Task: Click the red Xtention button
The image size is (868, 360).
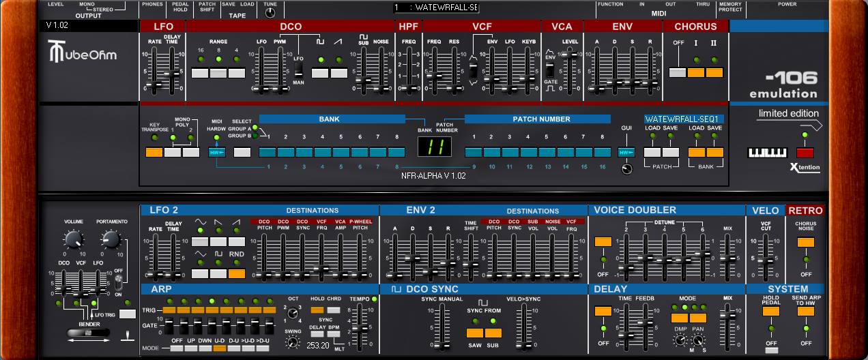Action: [805, 151]
